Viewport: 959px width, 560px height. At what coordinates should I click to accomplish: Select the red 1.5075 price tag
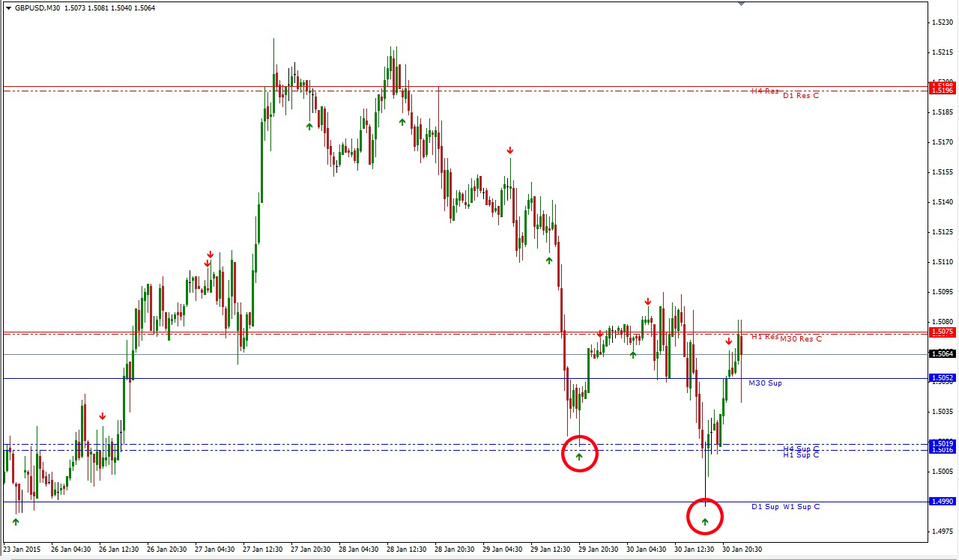pyautogui.click(x=941, y=332)
